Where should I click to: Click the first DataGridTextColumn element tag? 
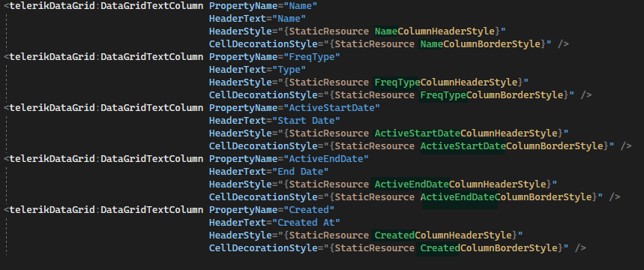pyautogui.click(x=152, y=6)
